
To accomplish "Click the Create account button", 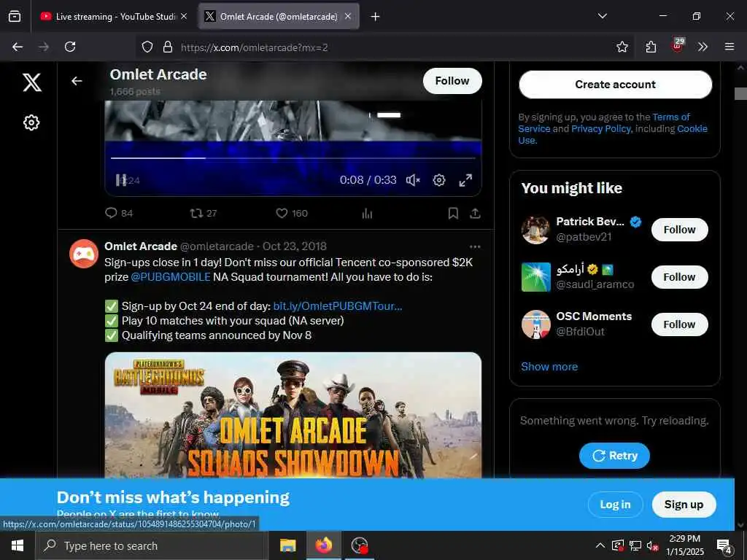I will (x=615, y=85).
